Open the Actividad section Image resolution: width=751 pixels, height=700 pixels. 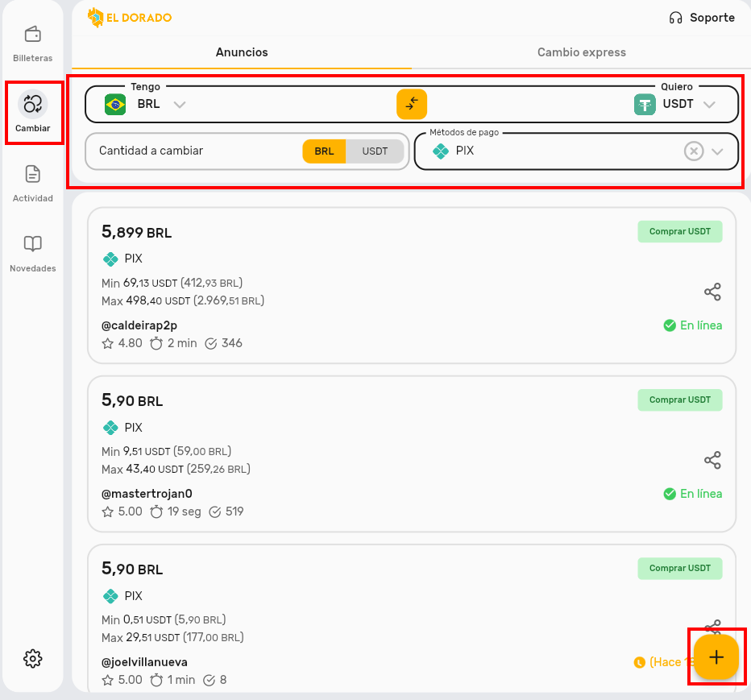coord(32,184)
